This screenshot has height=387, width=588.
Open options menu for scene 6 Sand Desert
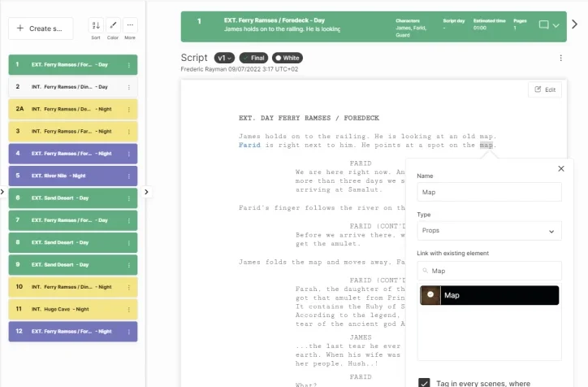[129, 198]
